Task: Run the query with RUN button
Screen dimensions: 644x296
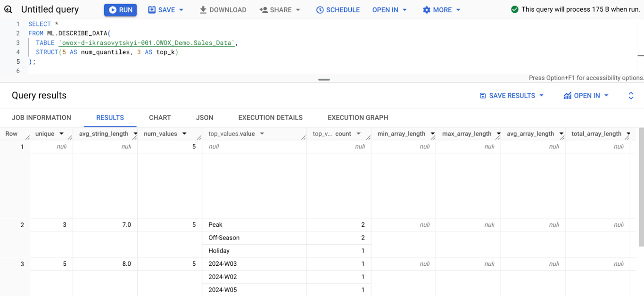Action: point(120,9)
